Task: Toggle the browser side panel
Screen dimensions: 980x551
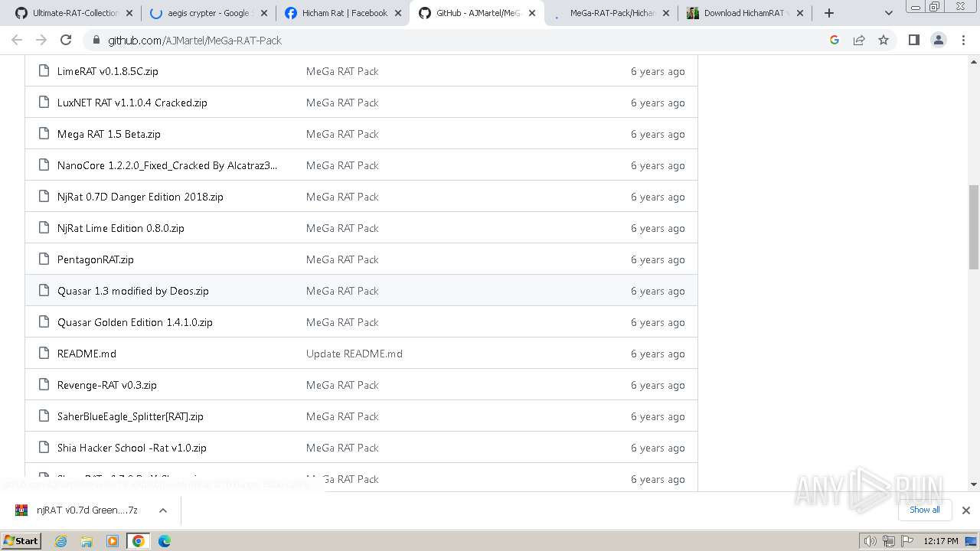Action: coord(913,40)
